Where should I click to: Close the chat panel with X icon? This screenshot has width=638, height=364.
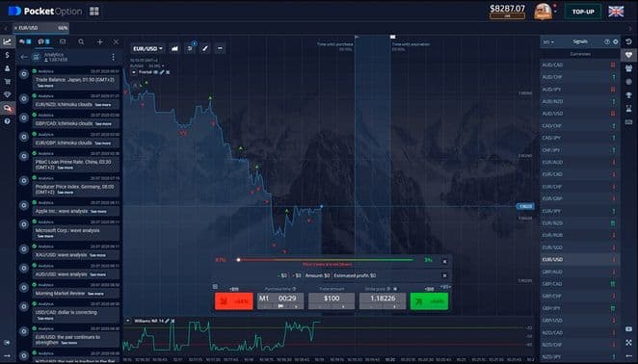116,42
